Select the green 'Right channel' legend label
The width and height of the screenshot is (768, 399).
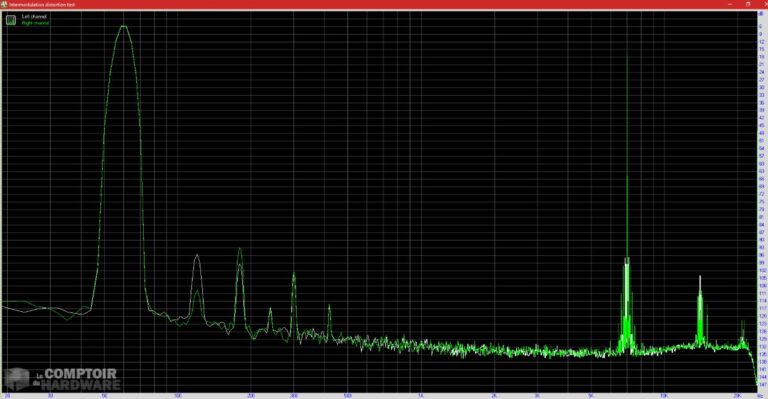click(35, 23)
